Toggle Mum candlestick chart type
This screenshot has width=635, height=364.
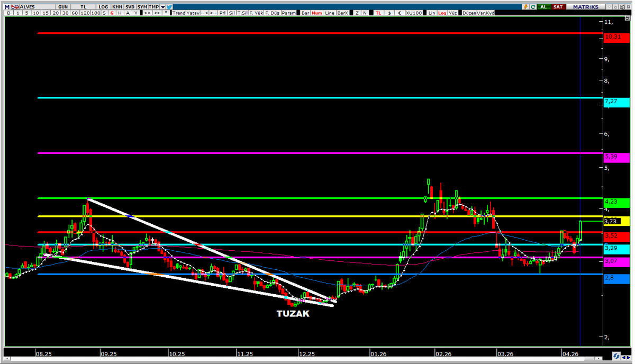(x=316, y=13)
